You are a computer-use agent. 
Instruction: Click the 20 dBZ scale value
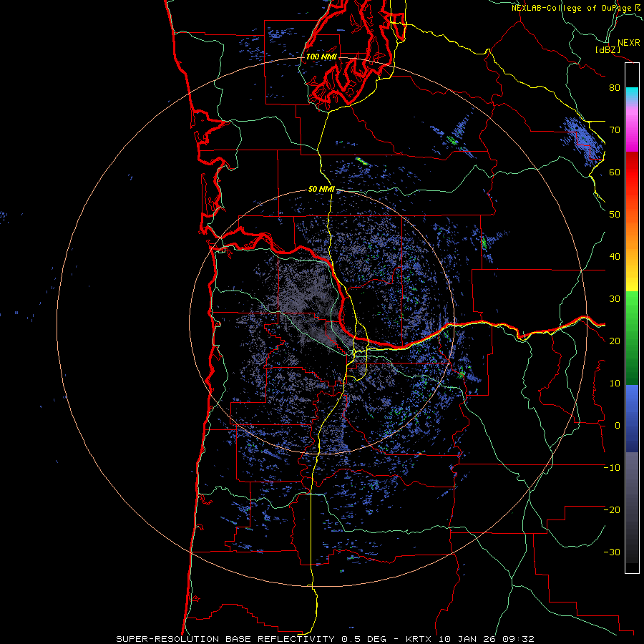[615, 341]
